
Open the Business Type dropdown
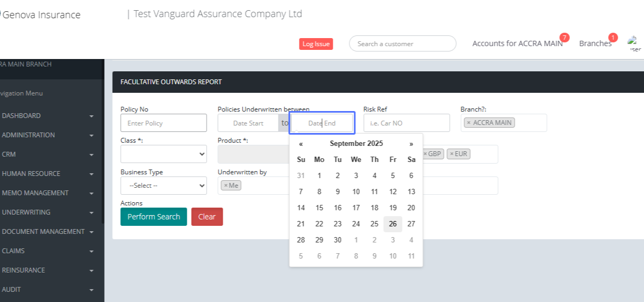point(163,185)
